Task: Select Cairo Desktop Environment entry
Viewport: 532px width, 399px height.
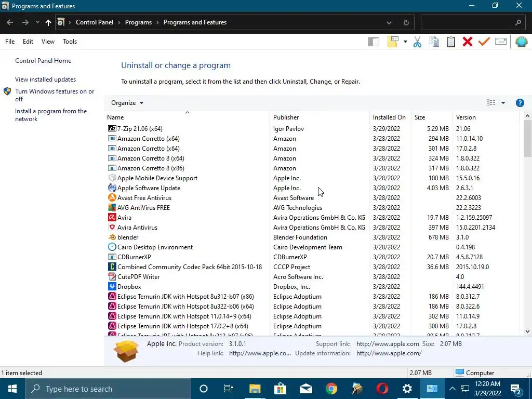Action: (312, 247)
